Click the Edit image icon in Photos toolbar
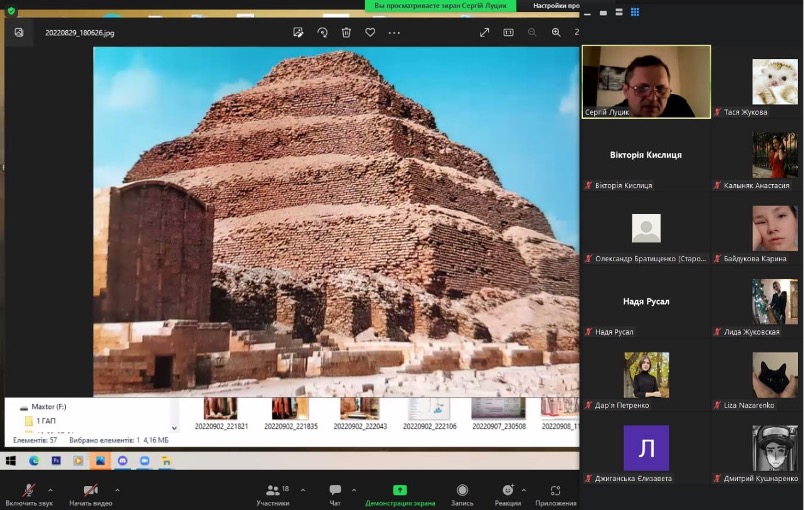This screenshot has width=805, height=510. coord(298,32)
